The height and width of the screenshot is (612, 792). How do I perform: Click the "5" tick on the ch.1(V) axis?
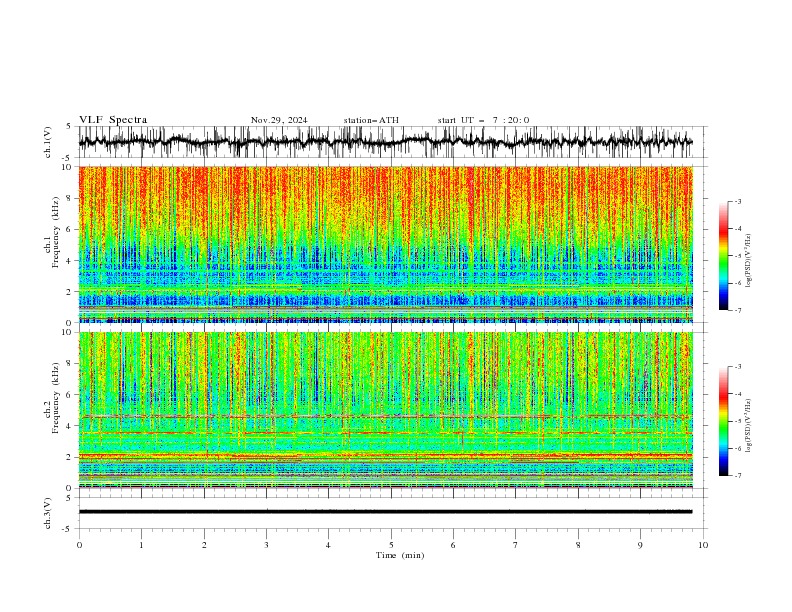(x=70, y=127)
